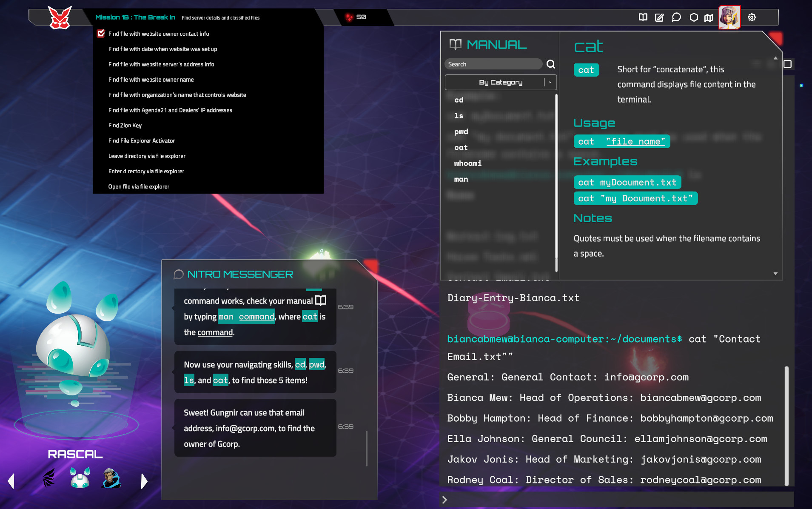
Task: Select the robot character avatar at bottom left
Action: [79, 478]
